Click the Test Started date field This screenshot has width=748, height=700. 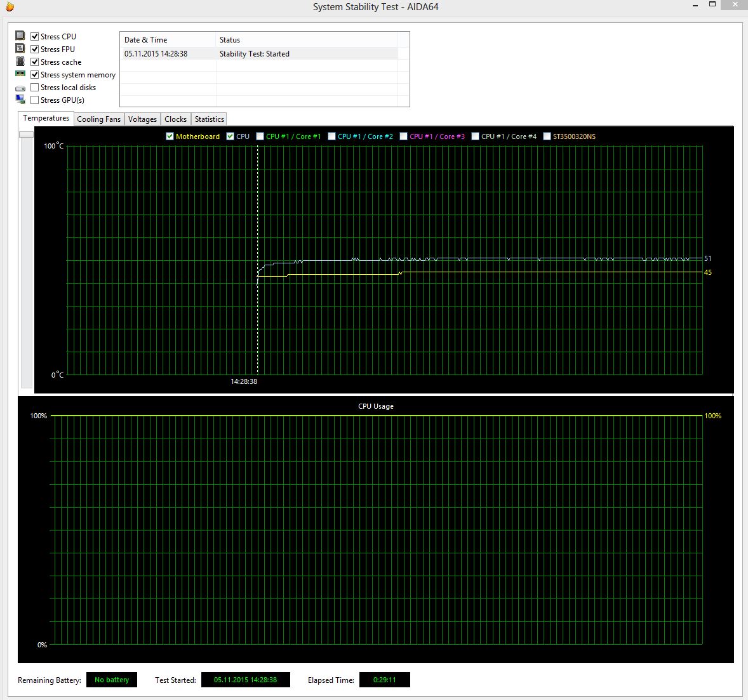(245, 680)
